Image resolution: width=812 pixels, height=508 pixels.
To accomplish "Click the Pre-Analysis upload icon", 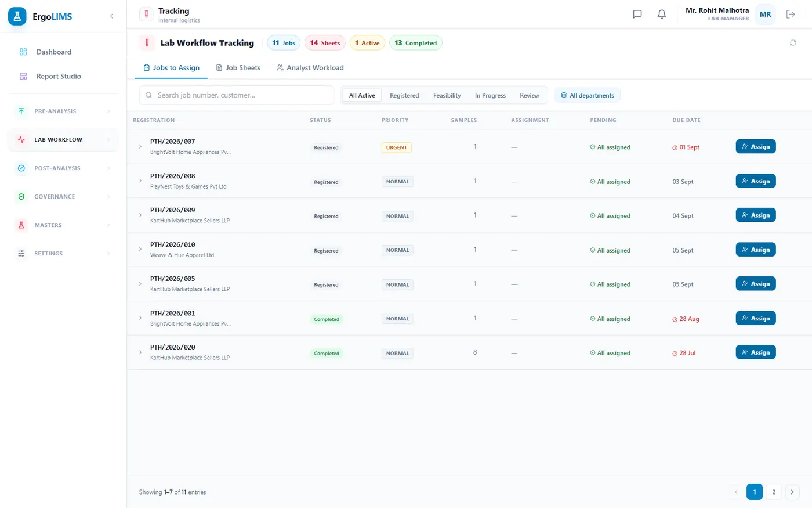I will click(x=21, y=111).
